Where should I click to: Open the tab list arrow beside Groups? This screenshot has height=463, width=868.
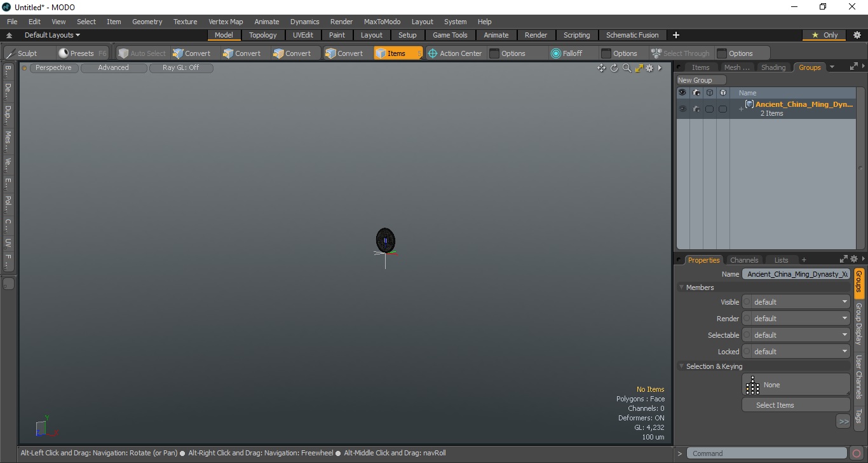pos(832,67)
